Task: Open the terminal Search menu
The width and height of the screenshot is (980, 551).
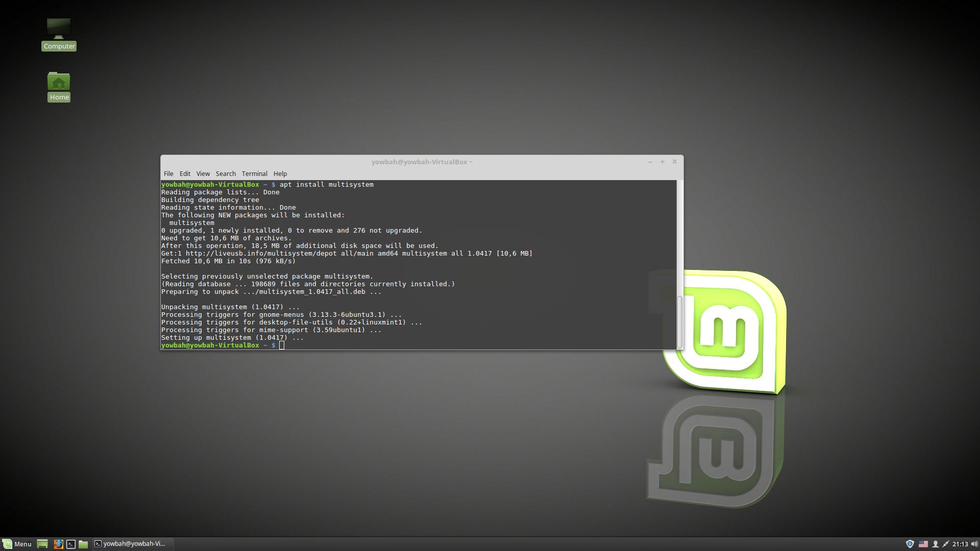Action: click(226, 173)
